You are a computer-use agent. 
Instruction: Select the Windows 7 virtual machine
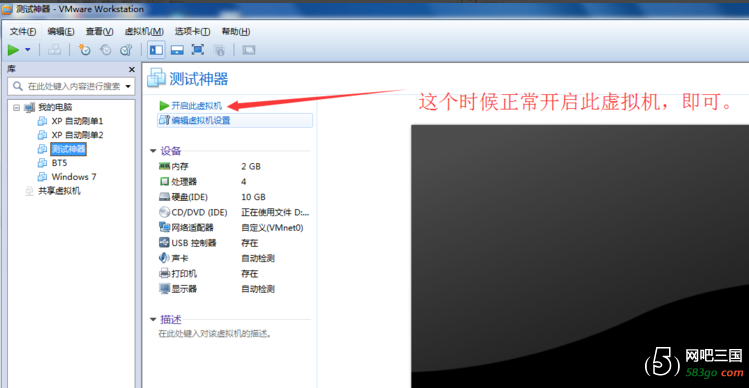pyautogui.click(x=74, y=177)
